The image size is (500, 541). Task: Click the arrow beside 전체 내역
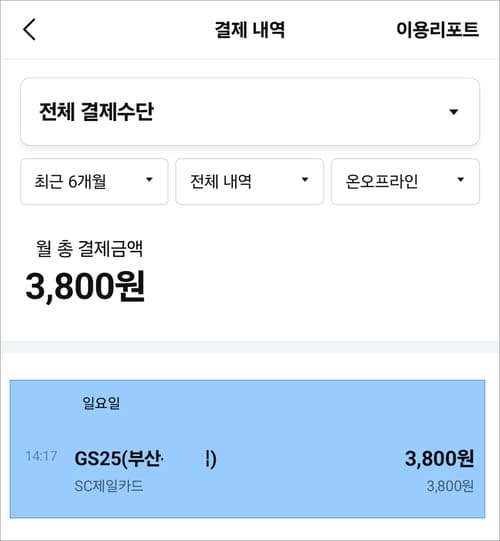[305, 179]
